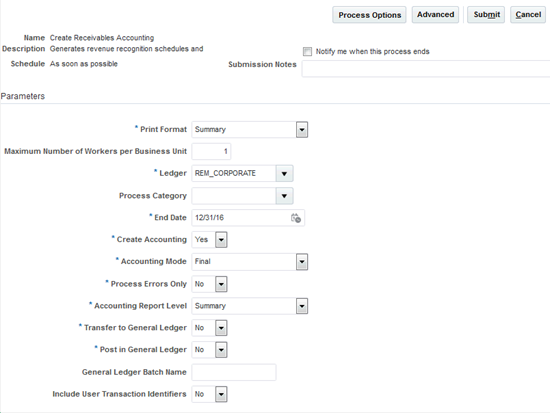Click the Process Options button

point(369,15)
